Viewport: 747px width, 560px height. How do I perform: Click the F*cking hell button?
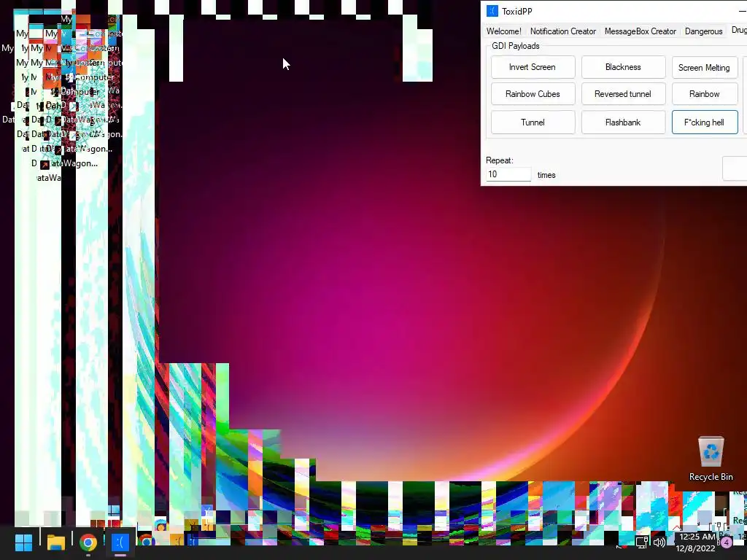[x=704, y=122]
